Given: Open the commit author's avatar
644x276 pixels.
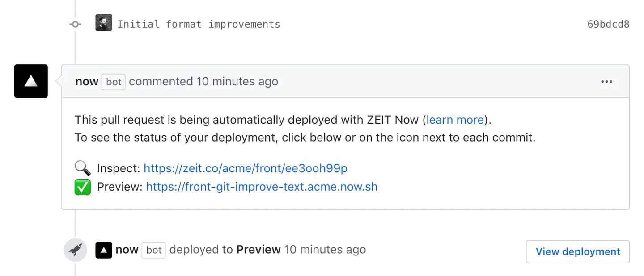Looking at the screenshot, I should point(104,23).
